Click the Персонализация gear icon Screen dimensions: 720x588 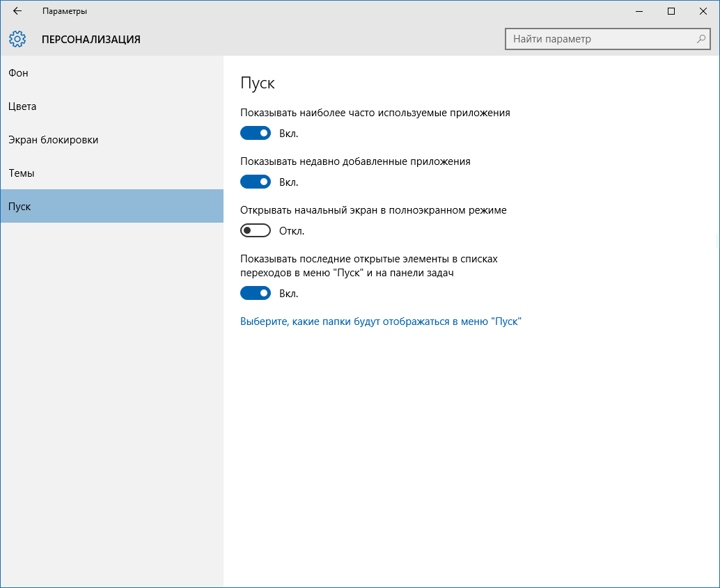(x=17, y=39)
